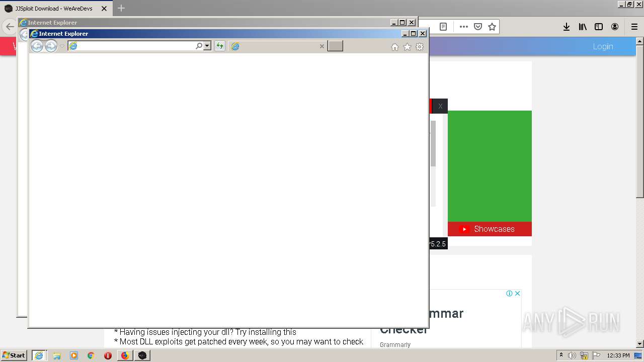Open a new tab in Internet Explorer
644x362 pixels.
[335, 46]
